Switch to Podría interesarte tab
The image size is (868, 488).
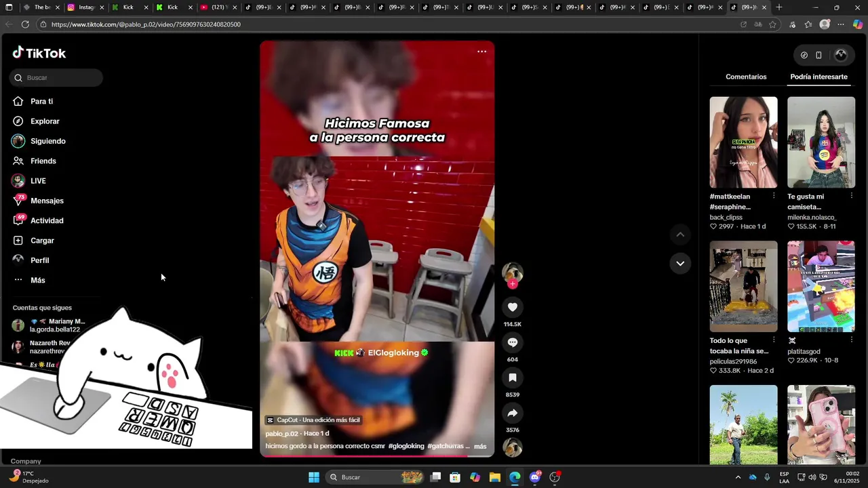coord(818,77)
